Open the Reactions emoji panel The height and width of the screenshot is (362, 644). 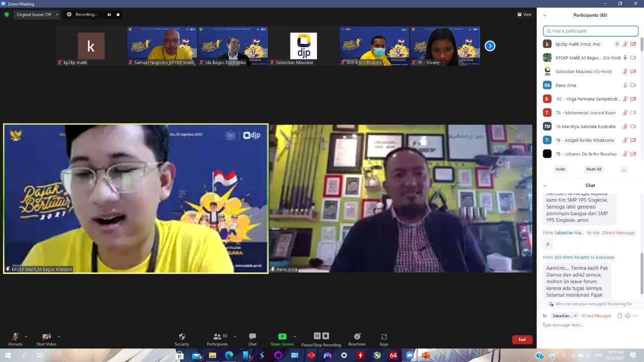click(x=357, y=337)
